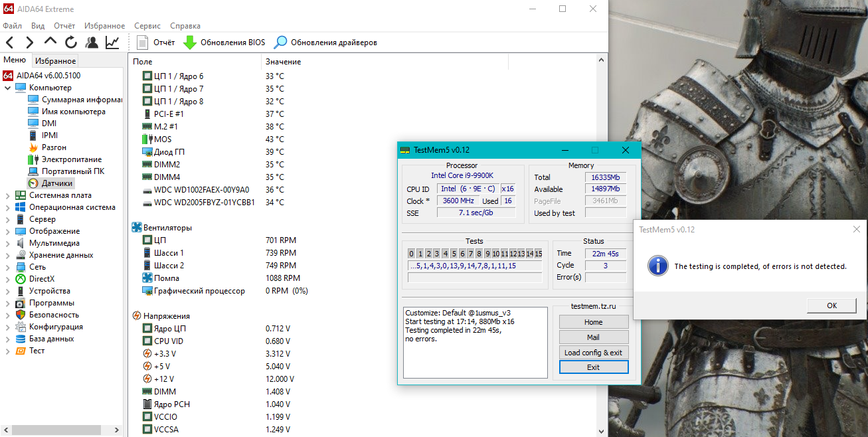Click the Mail button in TestMem5

pyautogui.click(x=594, y=337)
